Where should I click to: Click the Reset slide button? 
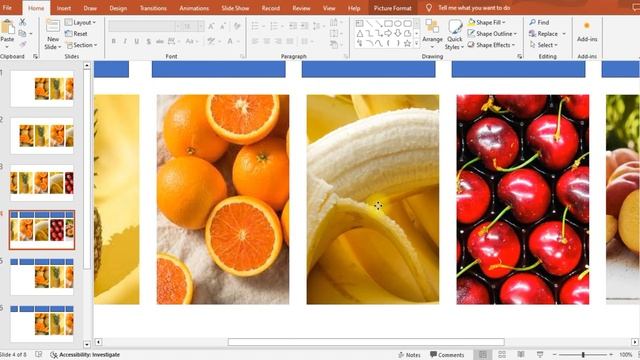(x=76, y=34)
